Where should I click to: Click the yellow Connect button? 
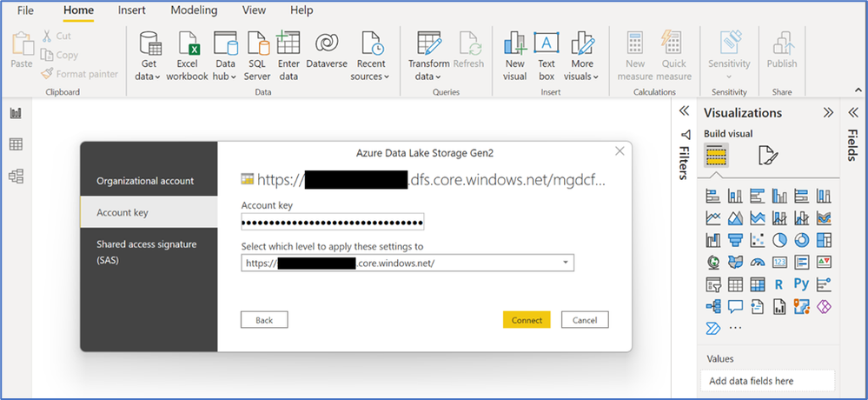[x=527, y=320]
